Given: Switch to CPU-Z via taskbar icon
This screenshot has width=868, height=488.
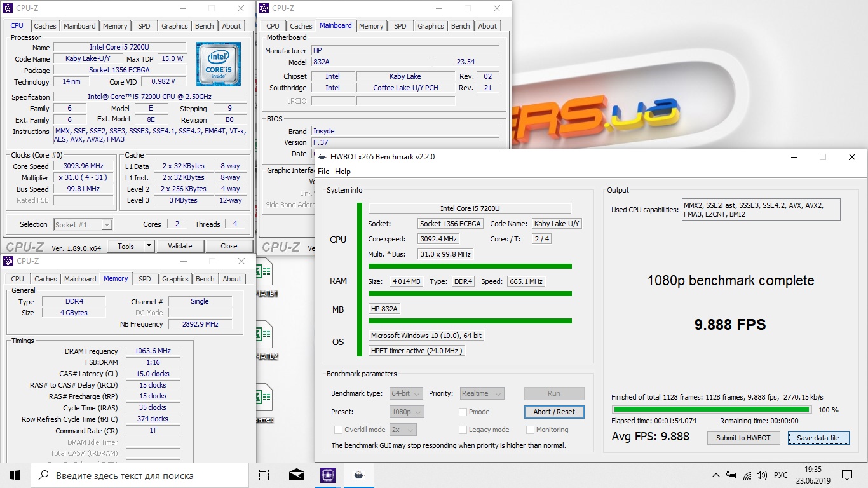Looking at the screenshot, I should [328, 475].
